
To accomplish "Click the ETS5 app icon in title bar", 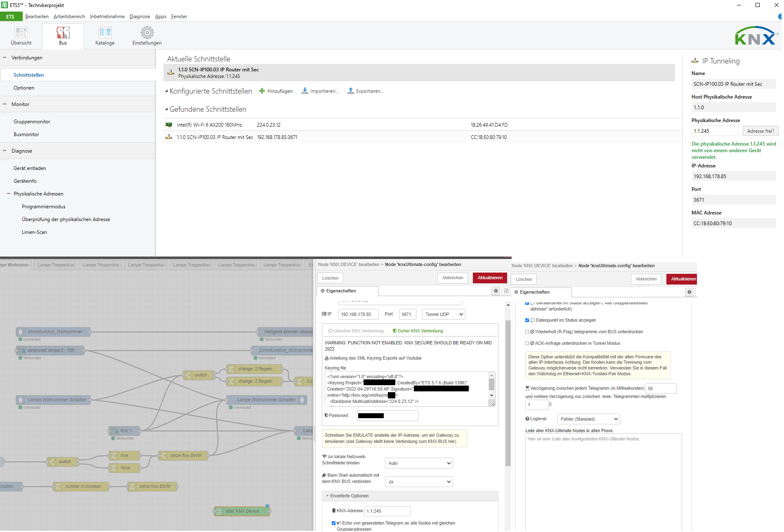I will click(x=5, y=5).
